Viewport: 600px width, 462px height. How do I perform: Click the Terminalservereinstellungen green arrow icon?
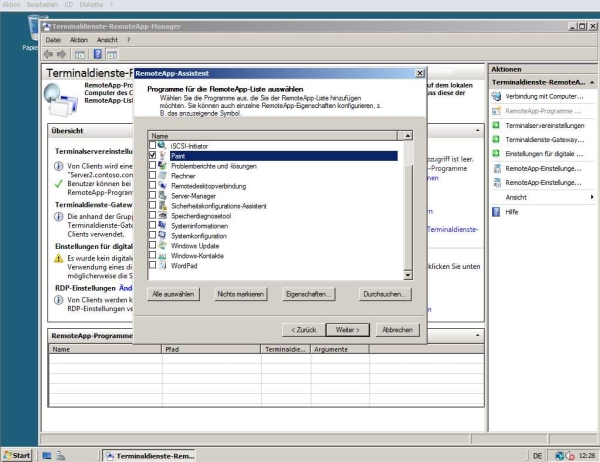click(x=497, y=126)
